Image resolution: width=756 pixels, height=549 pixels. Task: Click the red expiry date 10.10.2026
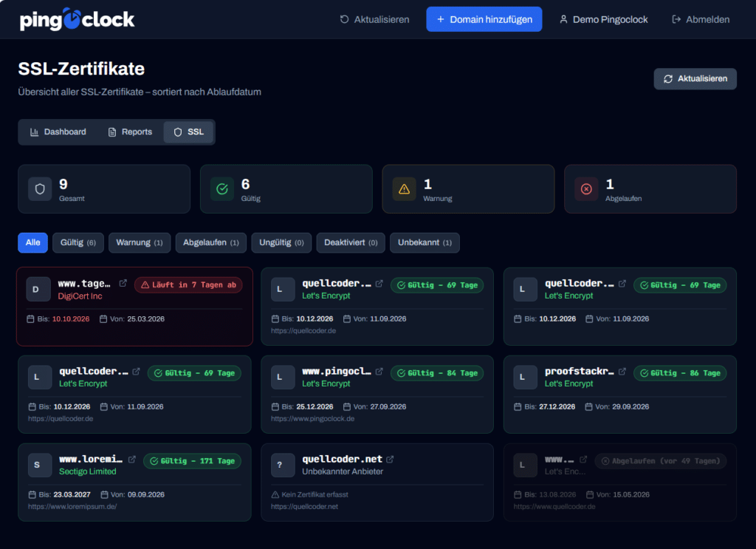(x=71, y=319)
